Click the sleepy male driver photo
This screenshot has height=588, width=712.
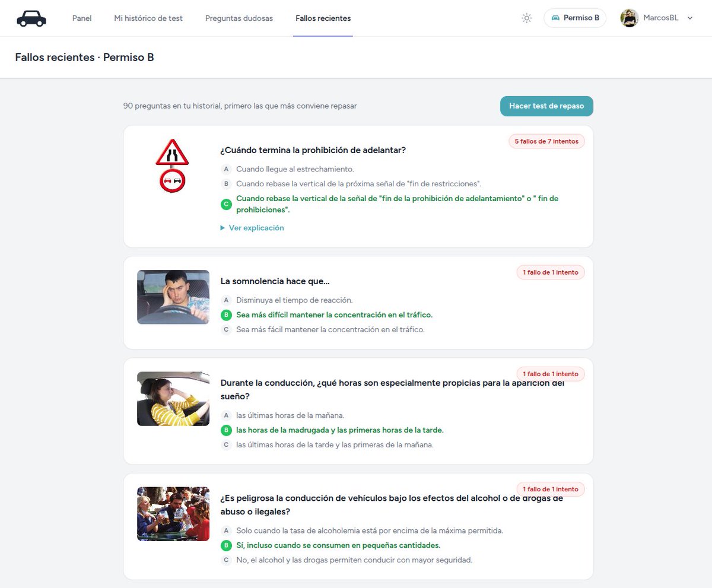pos(173,297)
